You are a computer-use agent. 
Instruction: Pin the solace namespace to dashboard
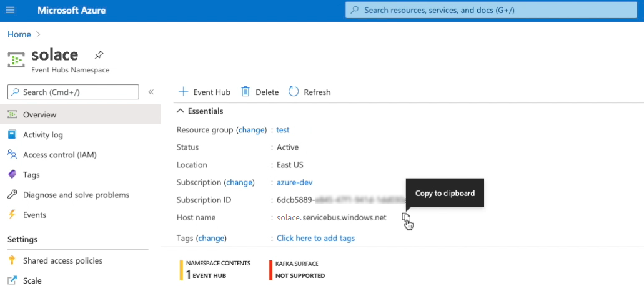[99, 55]
